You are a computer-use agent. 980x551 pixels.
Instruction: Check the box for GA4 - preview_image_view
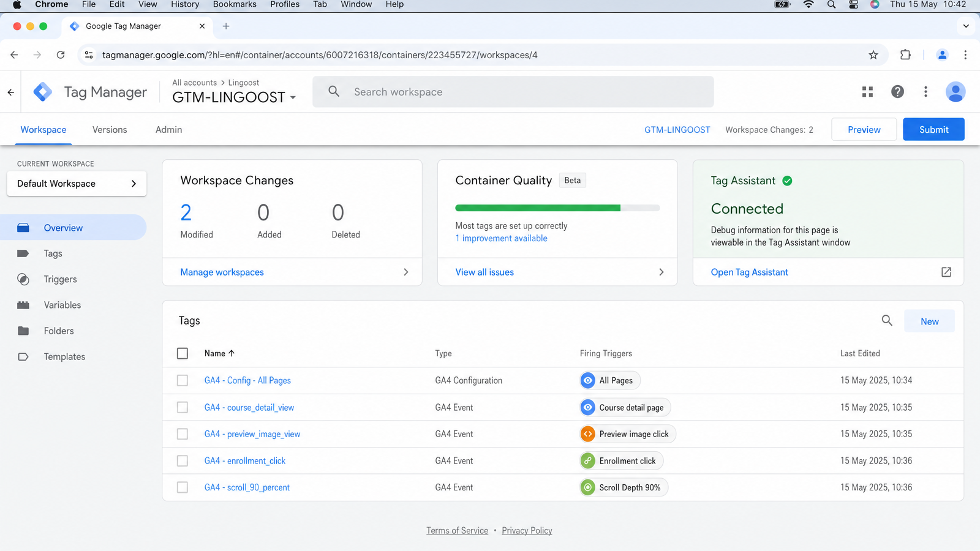[183, 434]
